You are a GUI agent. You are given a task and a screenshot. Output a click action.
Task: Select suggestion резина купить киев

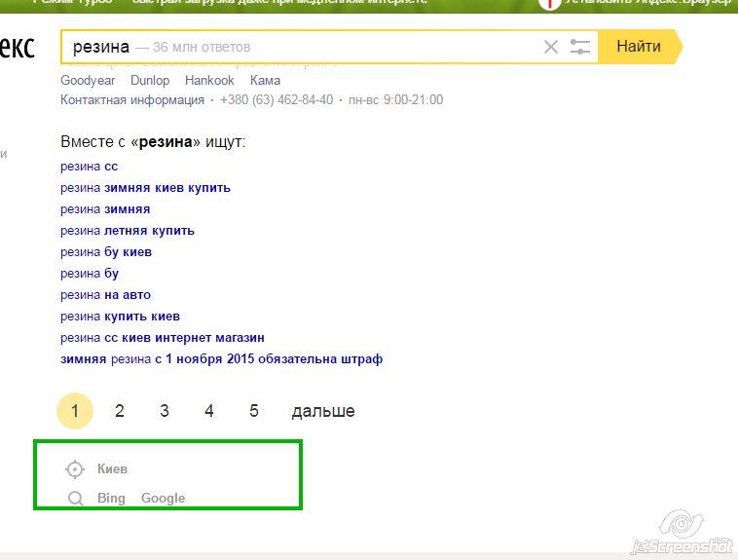click(x=120, y=317)
